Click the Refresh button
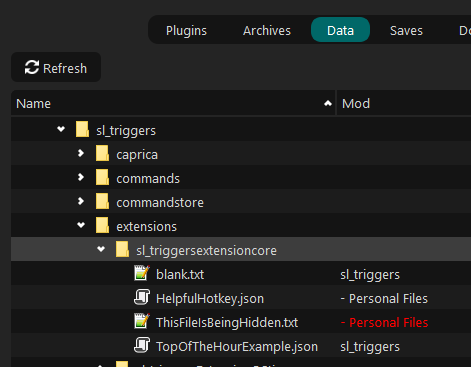 click(56, 67)
